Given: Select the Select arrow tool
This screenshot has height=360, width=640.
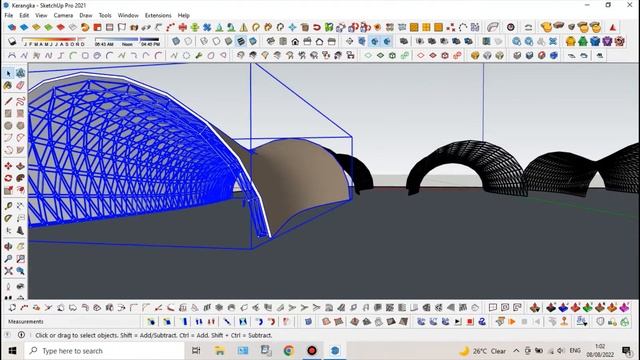Looking at the screenshot, I should point(9,73).
